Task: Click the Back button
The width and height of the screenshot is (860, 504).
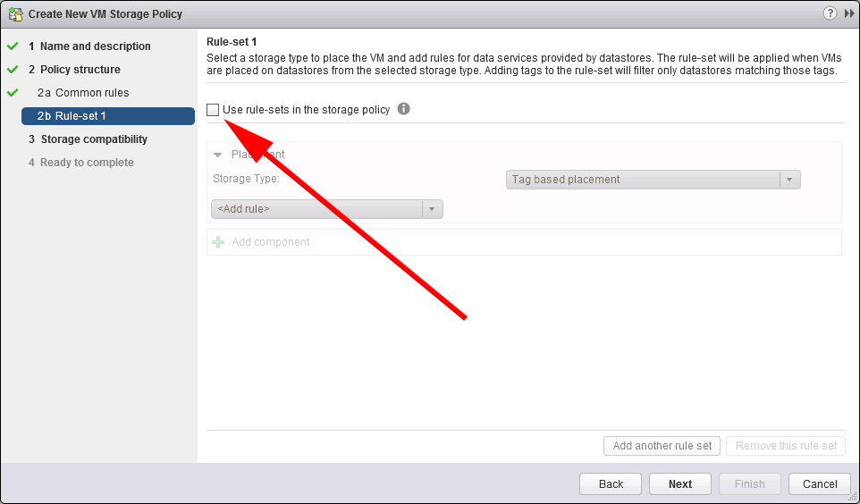Action: (x=611, y=483)
